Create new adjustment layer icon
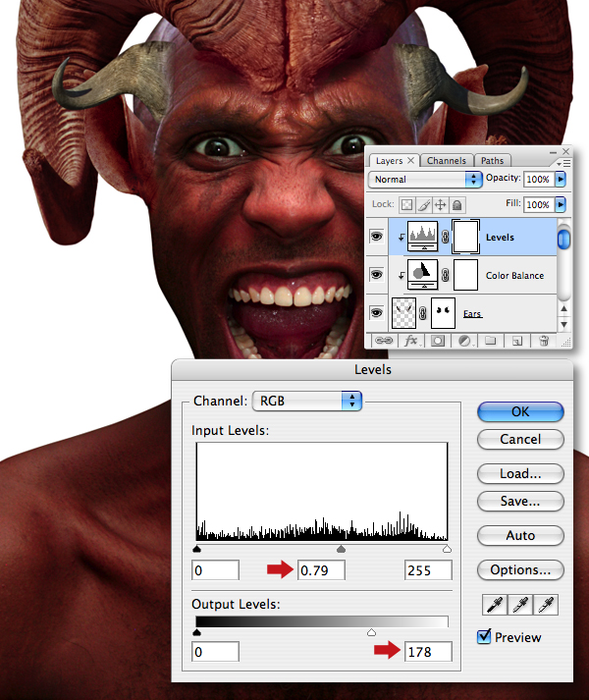The width and height of the screenshot is (589, 700). [x=465, y=341]
